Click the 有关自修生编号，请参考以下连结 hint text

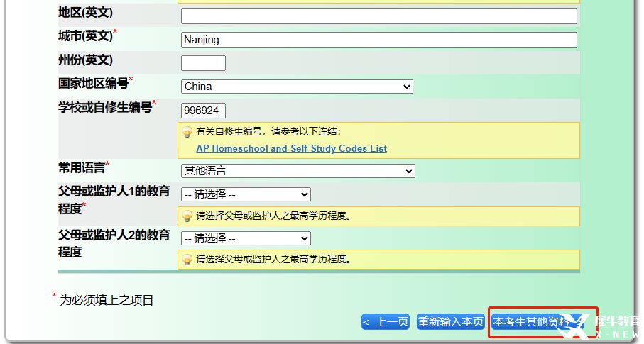tap(268, 131)
